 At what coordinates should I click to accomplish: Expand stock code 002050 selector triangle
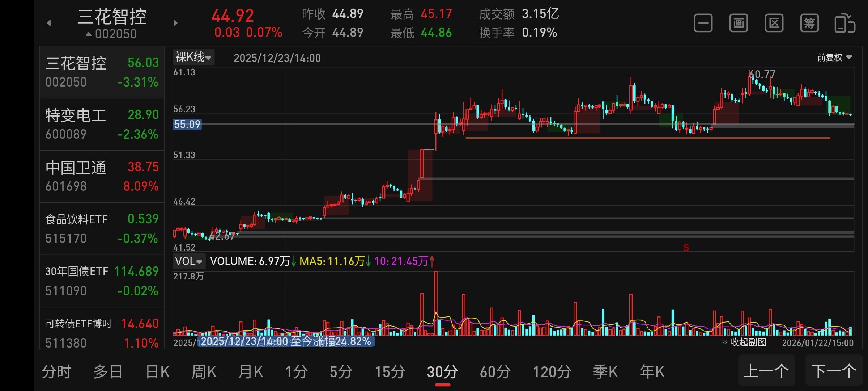coord(89,34)
